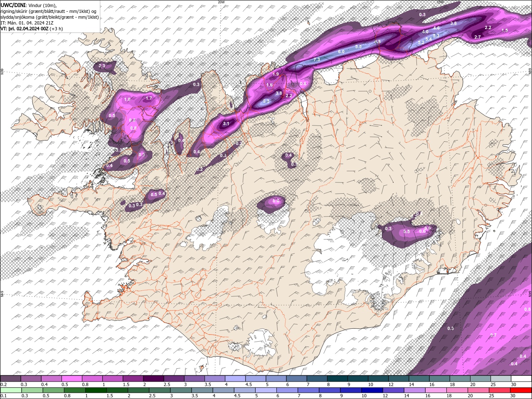Click the lavender top-row swatch between 4 and 4.5

(235, 379)
